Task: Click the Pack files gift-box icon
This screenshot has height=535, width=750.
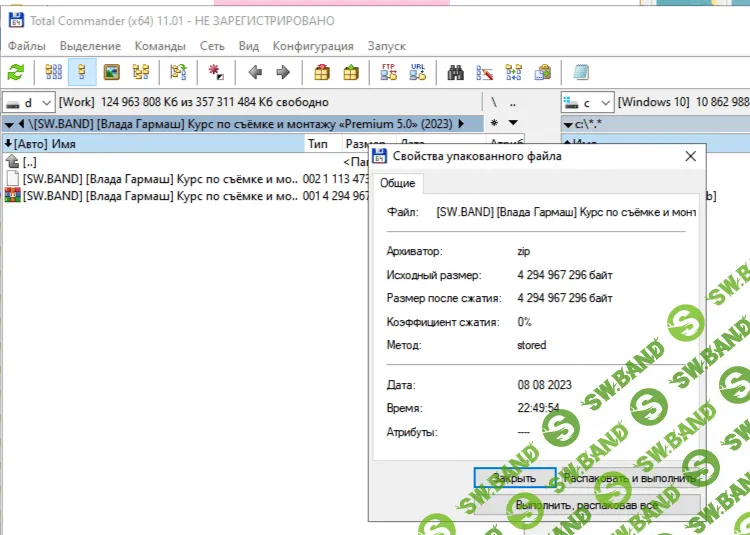Action: click(322, 72)
